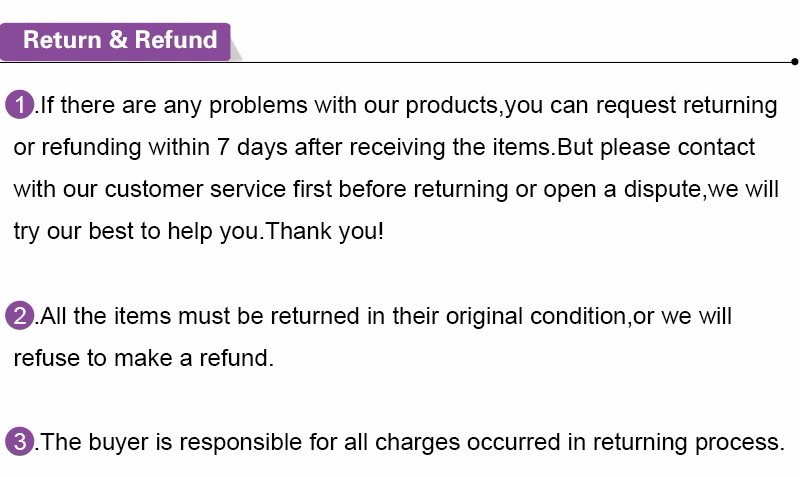Click the "customer service" phrase
Viewport: 800px width, 477px height.
pyautogui.click(x=198, y=190)
